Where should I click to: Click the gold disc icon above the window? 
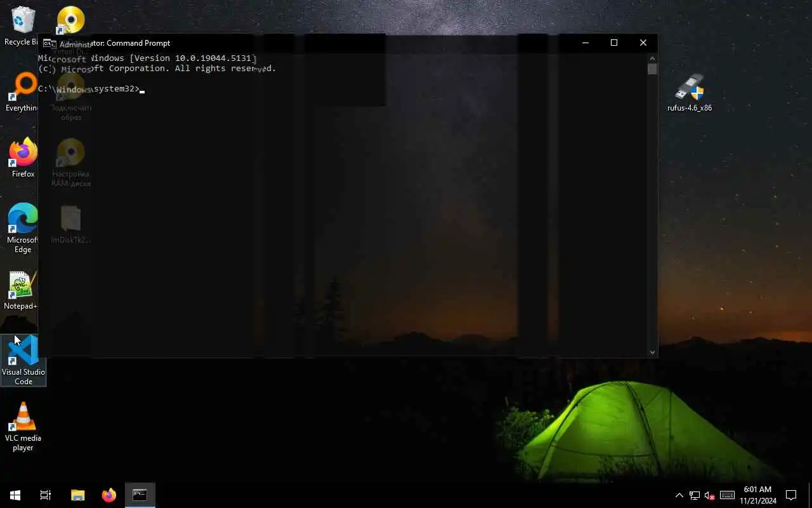70,20
